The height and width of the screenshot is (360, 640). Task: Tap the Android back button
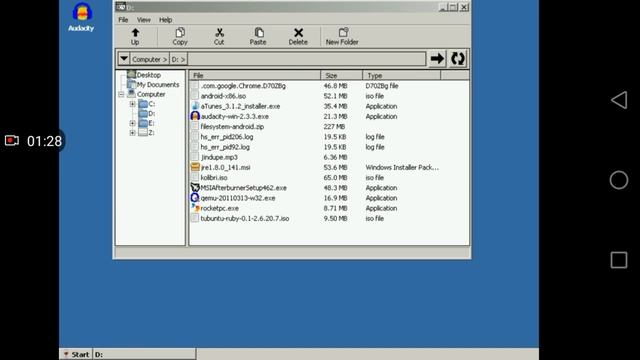pos(619,100)
